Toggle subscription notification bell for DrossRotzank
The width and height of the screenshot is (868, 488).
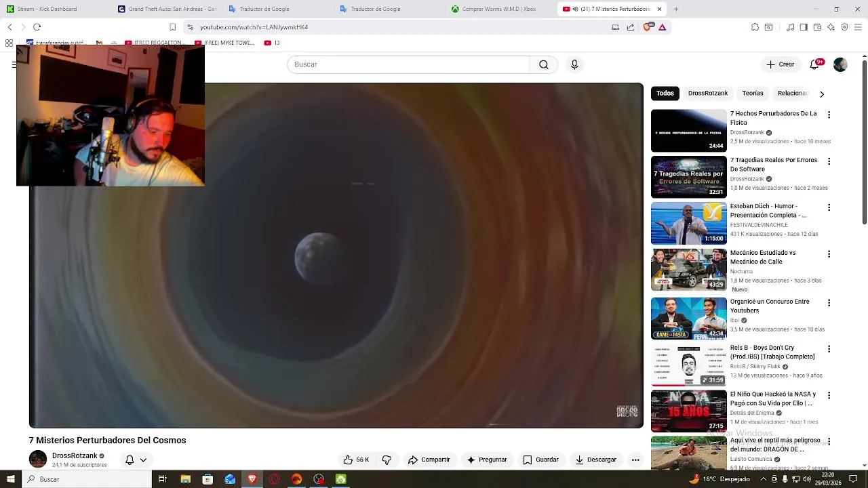[x=130, y=460]
